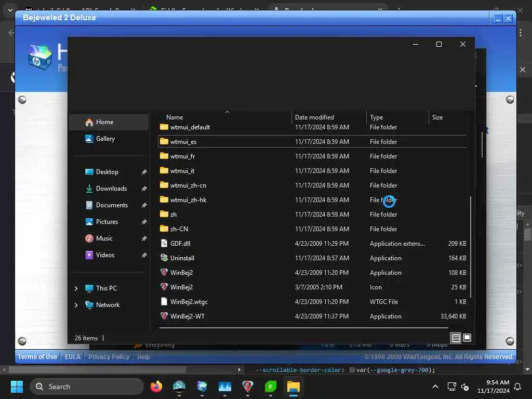Unpin Videos using its pin icon
This screenshot has height=399, width=532.
pyautogui.click(x=144, y=255)
